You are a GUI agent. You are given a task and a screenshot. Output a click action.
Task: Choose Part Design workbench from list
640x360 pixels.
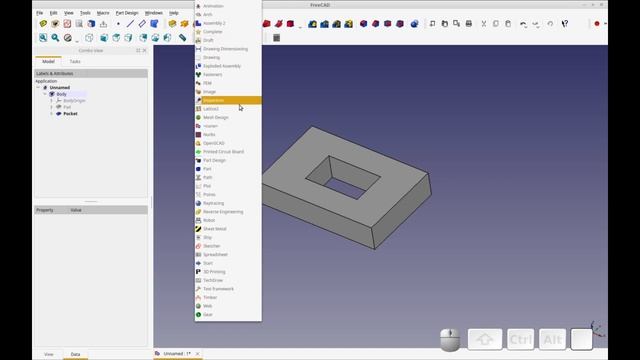coord(228,160)
